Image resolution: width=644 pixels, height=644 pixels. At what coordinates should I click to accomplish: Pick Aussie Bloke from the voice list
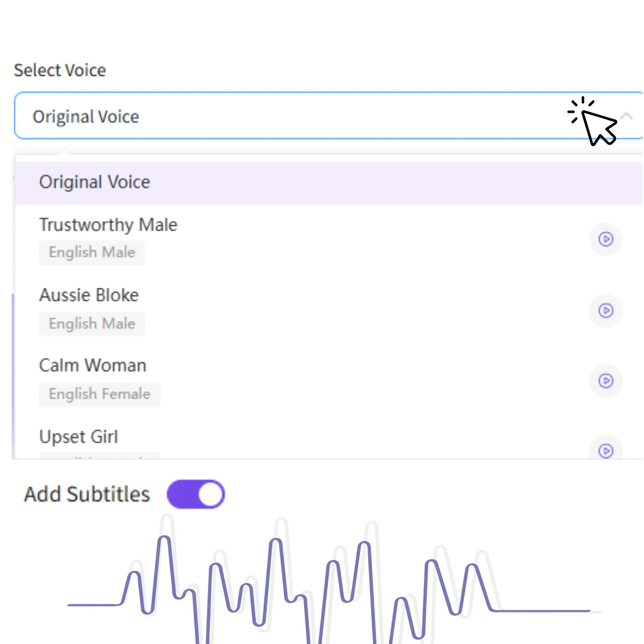click(89, 295)
